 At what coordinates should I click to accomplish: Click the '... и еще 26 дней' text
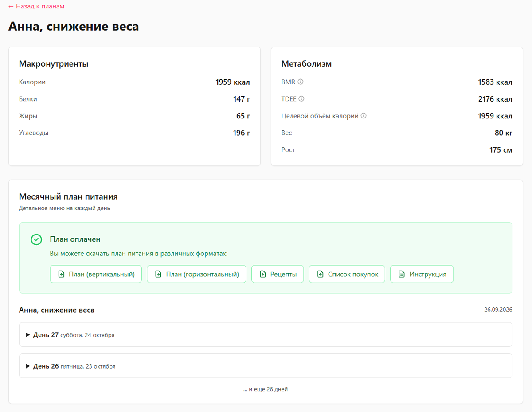[266, 389]
